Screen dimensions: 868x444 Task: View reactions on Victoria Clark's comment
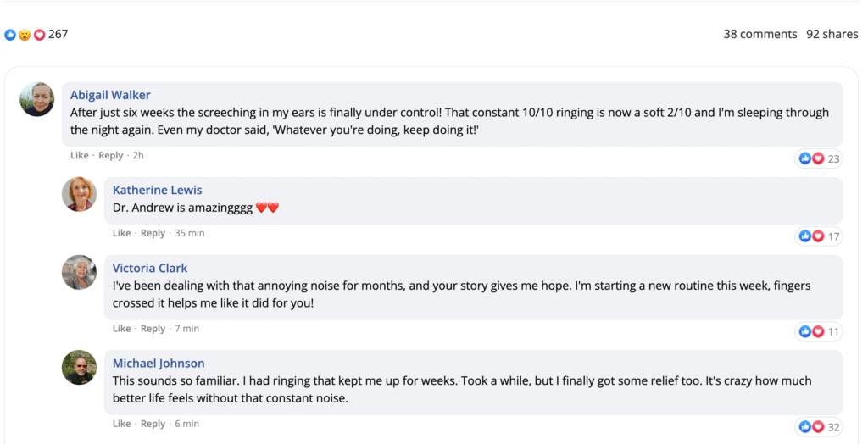[819, 331]
